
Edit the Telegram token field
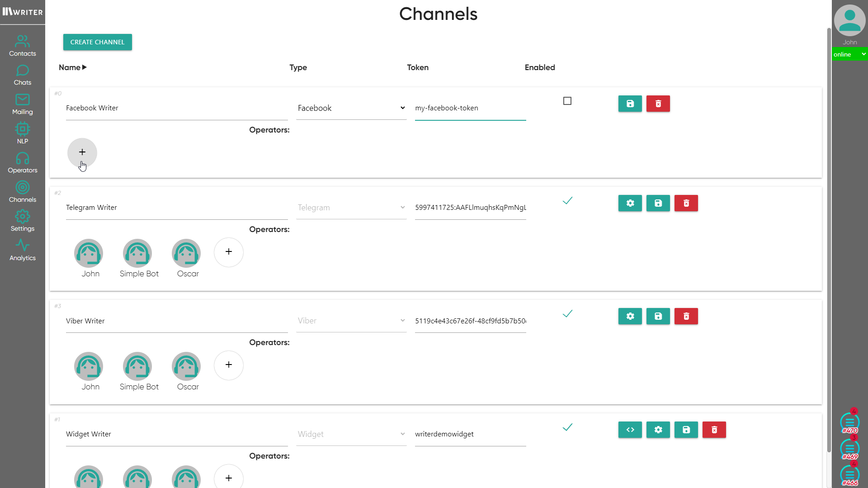(471, 208)
